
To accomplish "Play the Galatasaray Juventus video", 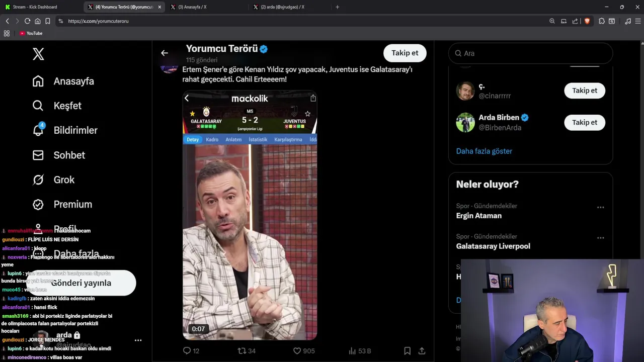I will point(250,215).
